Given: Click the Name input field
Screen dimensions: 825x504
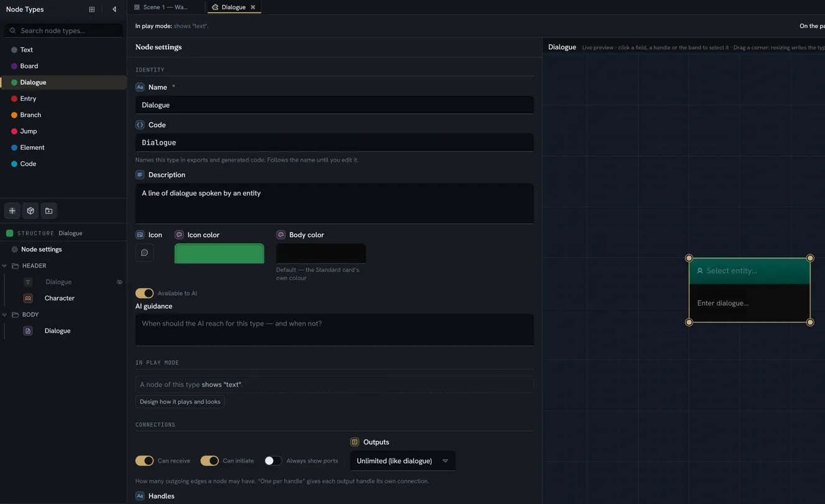Looking at the screenshot, I should tap(335, 105).
